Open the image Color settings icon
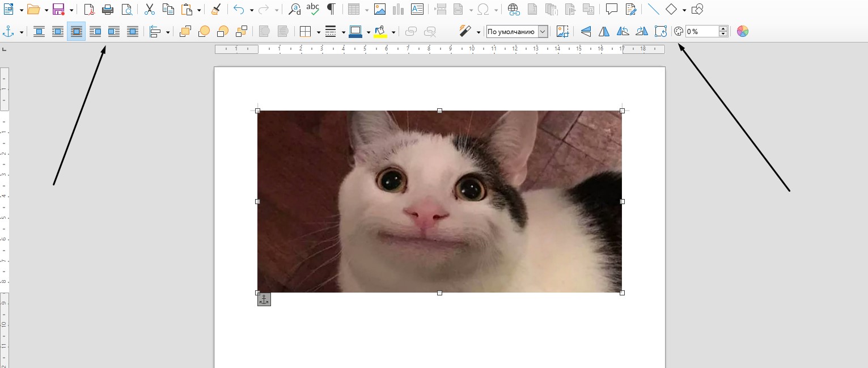This screenshot has width=868, height=368. pyautogui.click(x=743, y=32)
